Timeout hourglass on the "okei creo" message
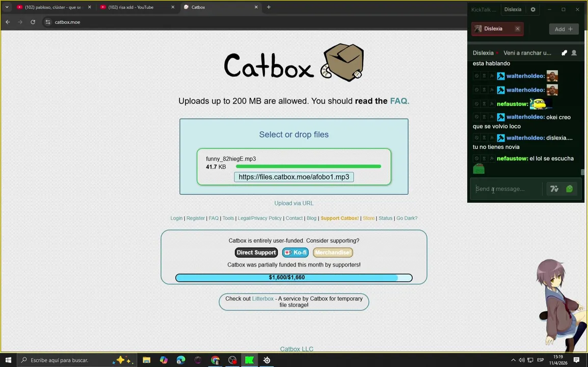Viewport: 588px width, 367px height. pos(484,117)
